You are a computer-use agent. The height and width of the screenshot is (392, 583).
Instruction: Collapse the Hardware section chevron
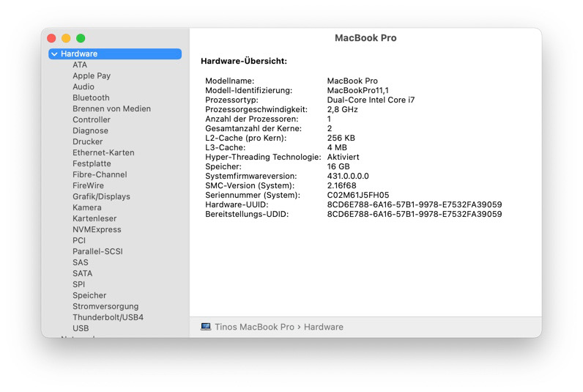tap(55, 54)
